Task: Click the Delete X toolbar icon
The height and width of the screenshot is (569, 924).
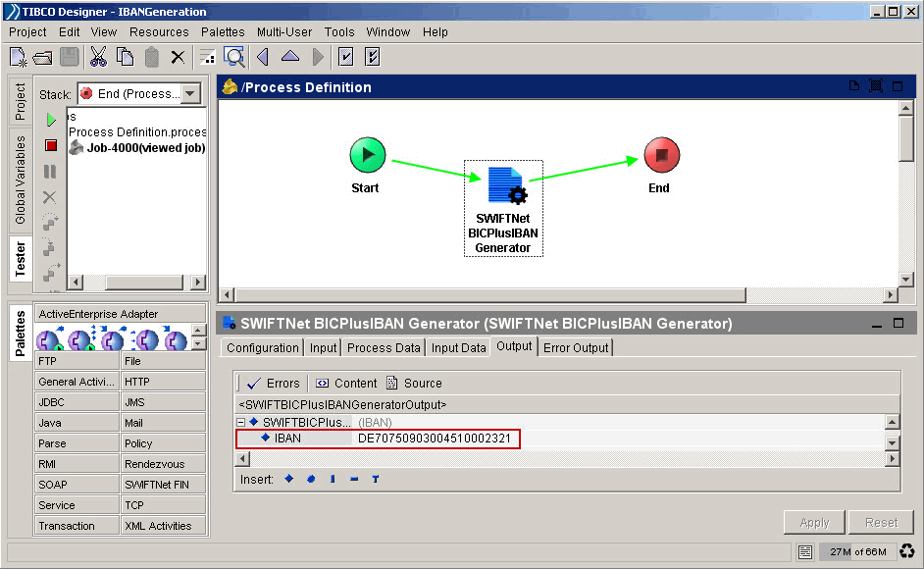Action: pos(178,57)
